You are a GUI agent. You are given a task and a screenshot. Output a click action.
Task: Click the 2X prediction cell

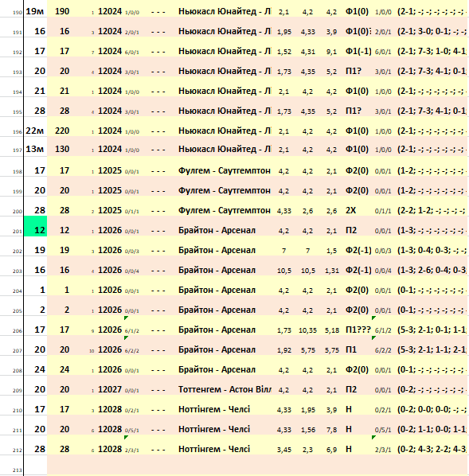[x=350, y=210]
